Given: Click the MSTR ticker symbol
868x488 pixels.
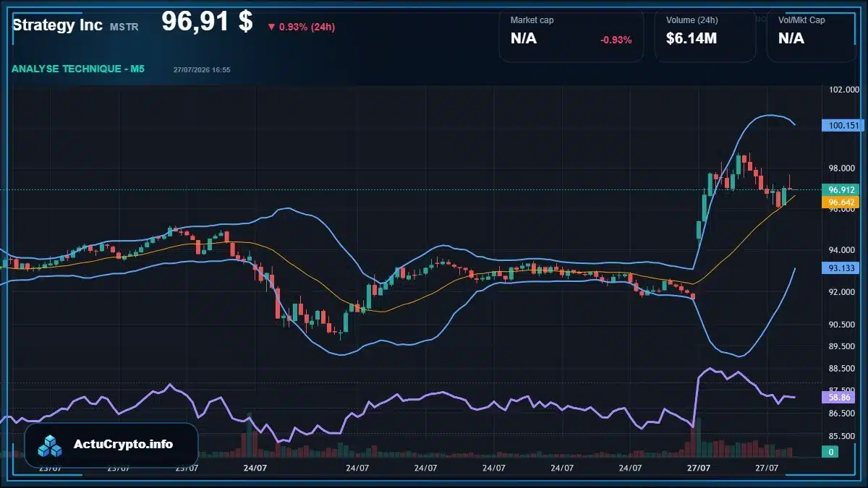Looking at the screenshot, I should 124,27.
